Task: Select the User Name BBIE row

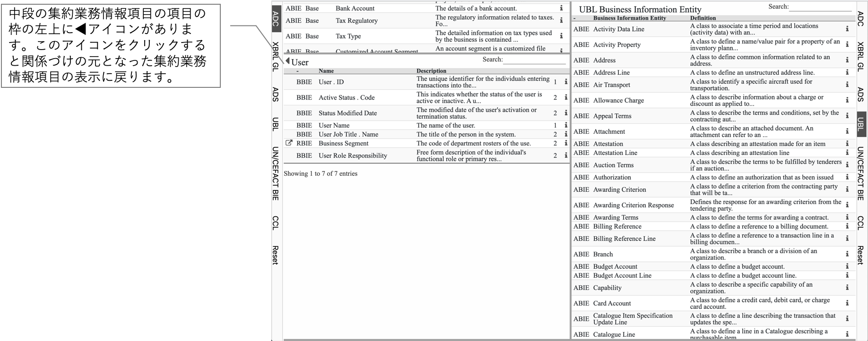Action: 426,125
